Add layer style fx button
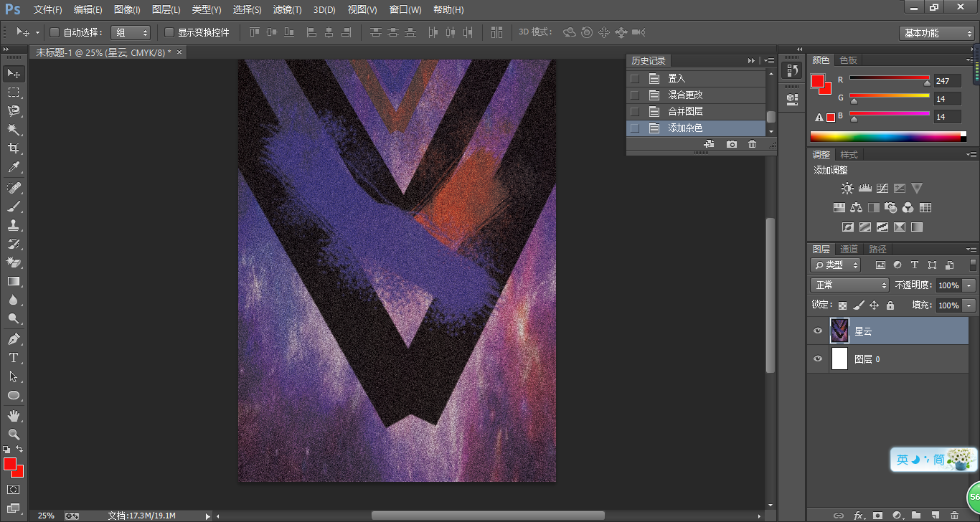 858,515
